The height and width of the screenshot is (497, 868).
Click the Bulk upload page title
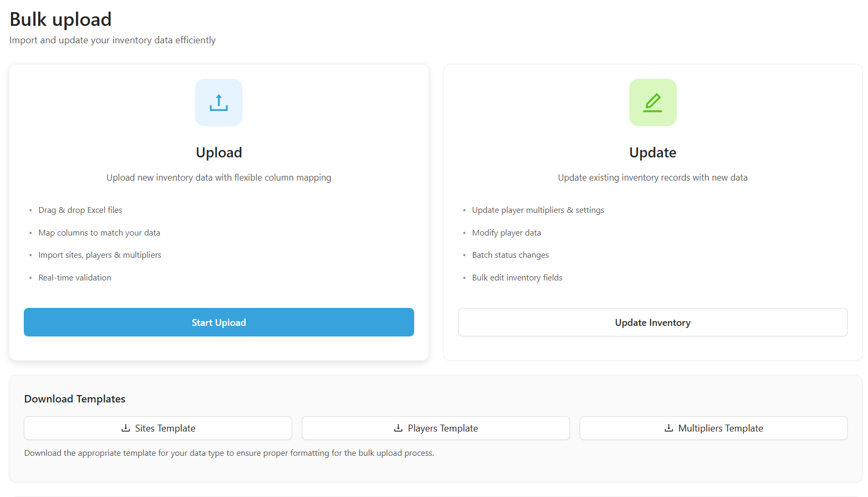point(61,20)
